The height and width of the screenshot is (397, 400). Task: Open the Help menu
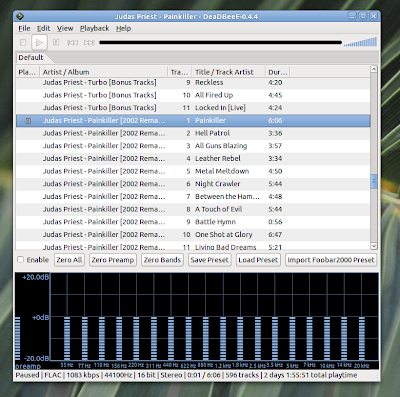point(123,28)
